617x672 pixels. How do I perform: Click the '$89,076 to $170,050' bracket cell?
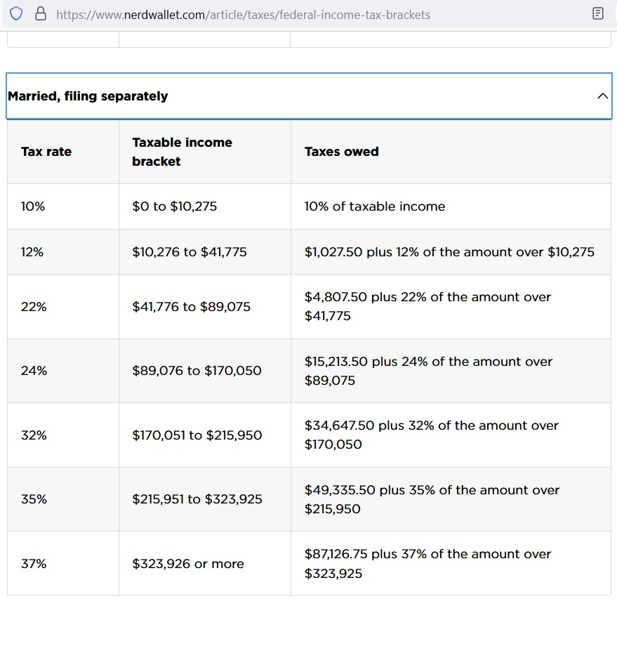tap(197, 370)
